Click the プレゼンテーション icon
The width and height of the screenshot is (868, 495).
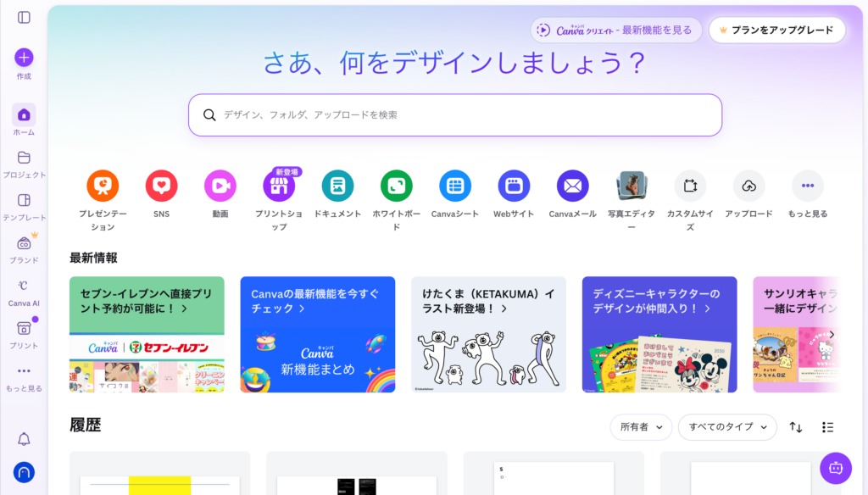click(x=103, y=186)
